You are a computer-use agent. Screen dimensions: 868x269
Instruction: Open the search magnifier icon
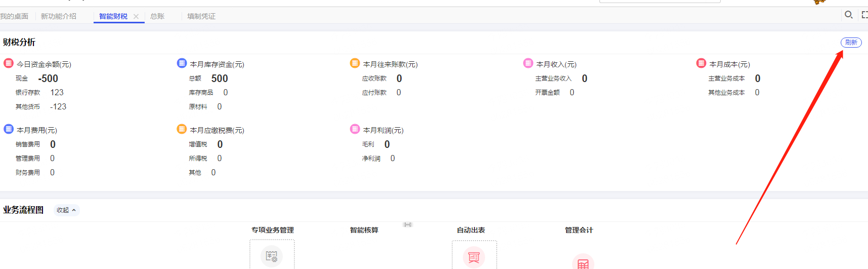coord(849,15)
